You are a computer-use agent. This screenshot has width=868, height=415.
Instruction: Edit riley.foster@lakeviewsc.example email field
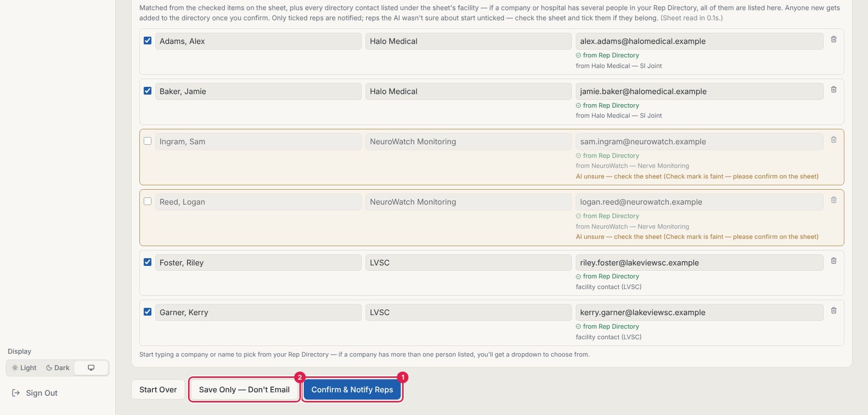pyautogui.click(x=699, y=263)
